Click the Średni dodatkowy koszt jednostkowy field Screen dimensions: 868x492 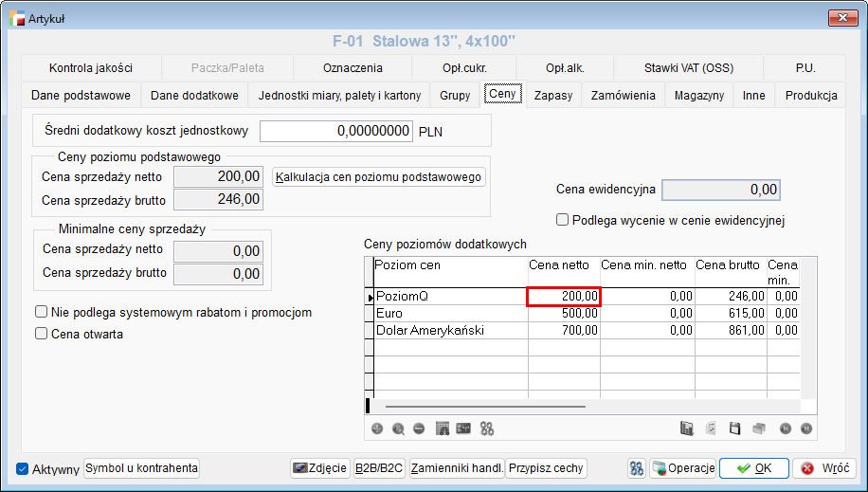pos(336,131)
